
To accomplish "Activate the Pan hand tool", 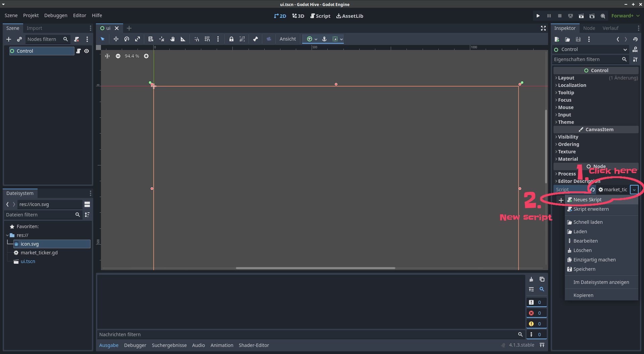I will coord(172,39).
